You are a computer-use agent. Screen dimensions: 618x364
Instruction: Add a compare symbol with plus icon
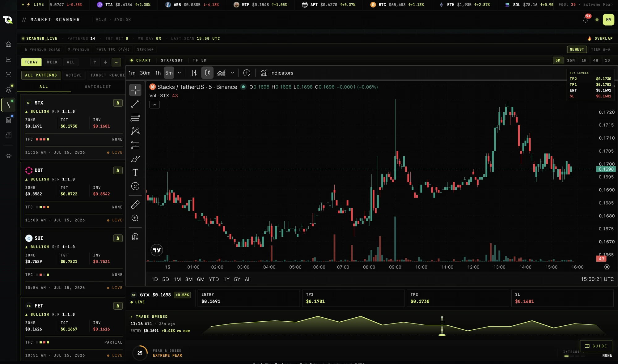pos(247,73)
